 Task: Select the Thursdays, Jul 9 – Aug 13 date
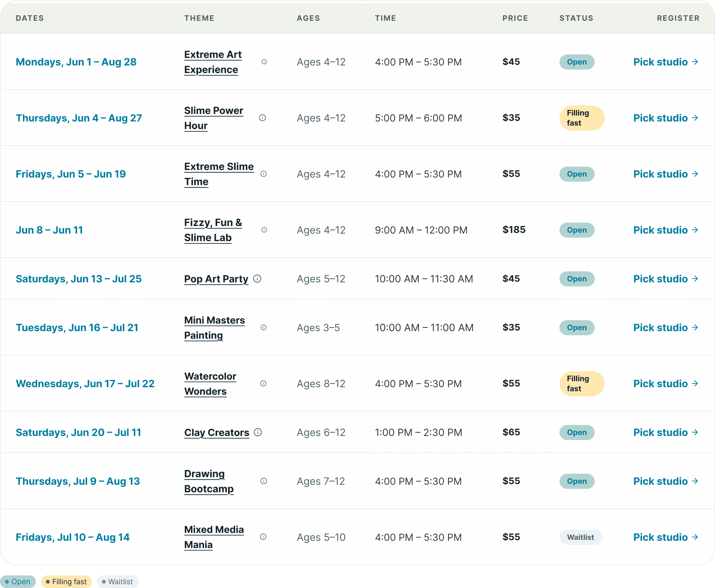pyautogui.click(x=78, y=481)
